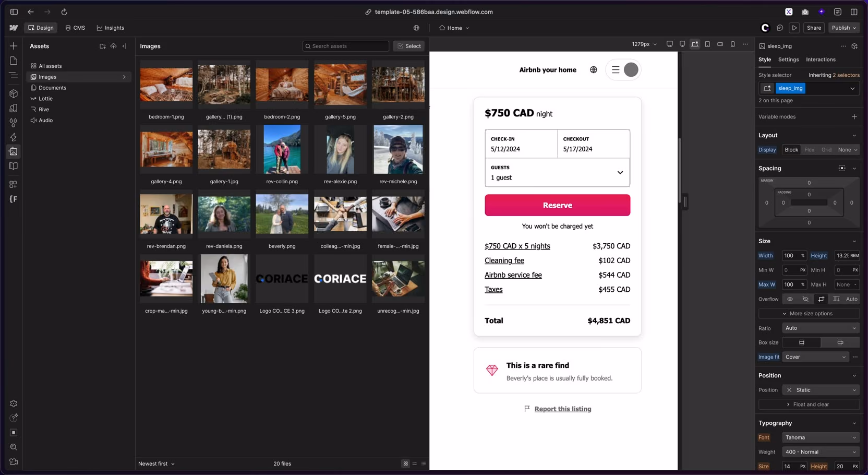Set display to Flex
868x475 pixels.
pos(809,150)
